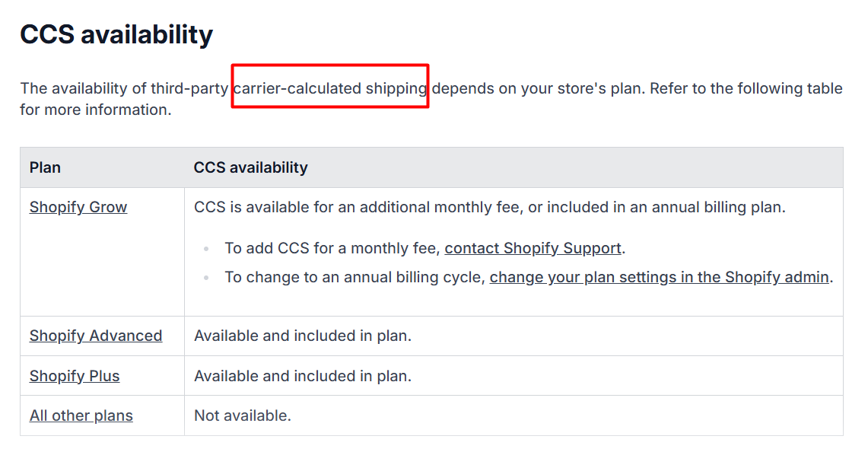
Task: Click the red-boxed carrier-calculated shipping text
Action: 330,88
